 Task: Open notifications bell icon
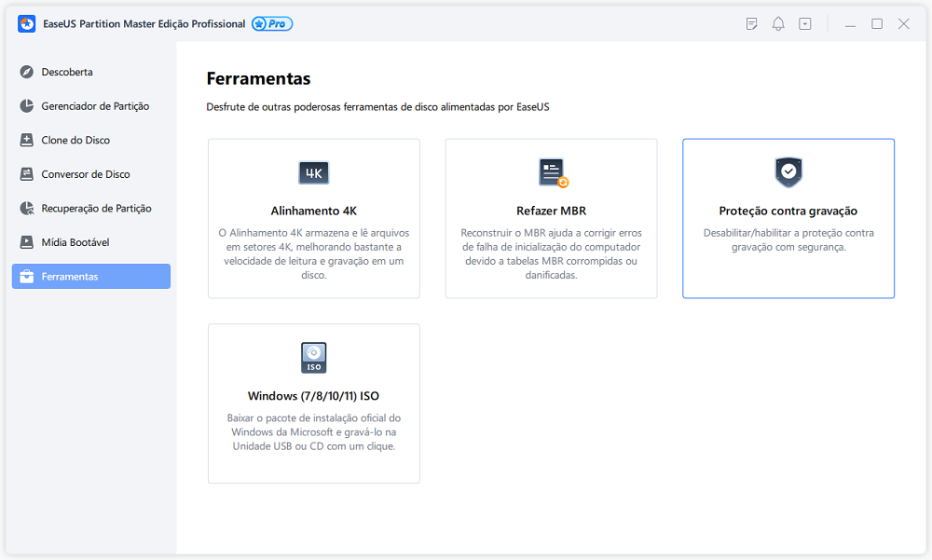point(778,24)
